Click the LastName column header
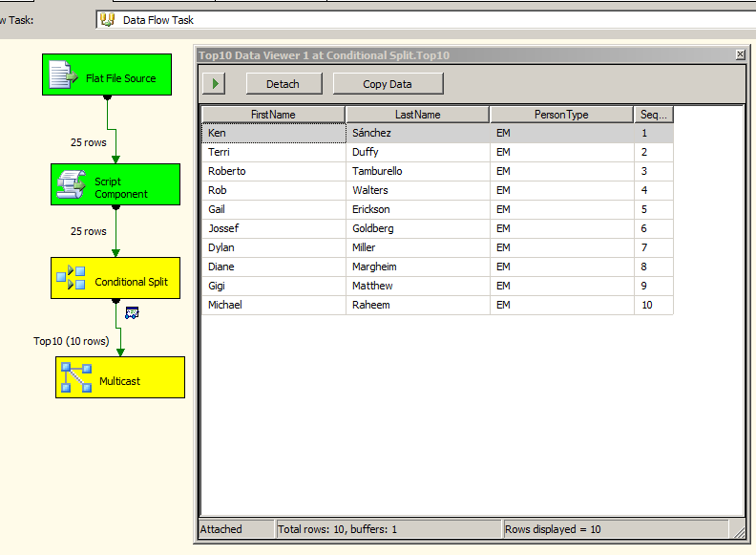The image size is (756, 555). coord(417,115)
